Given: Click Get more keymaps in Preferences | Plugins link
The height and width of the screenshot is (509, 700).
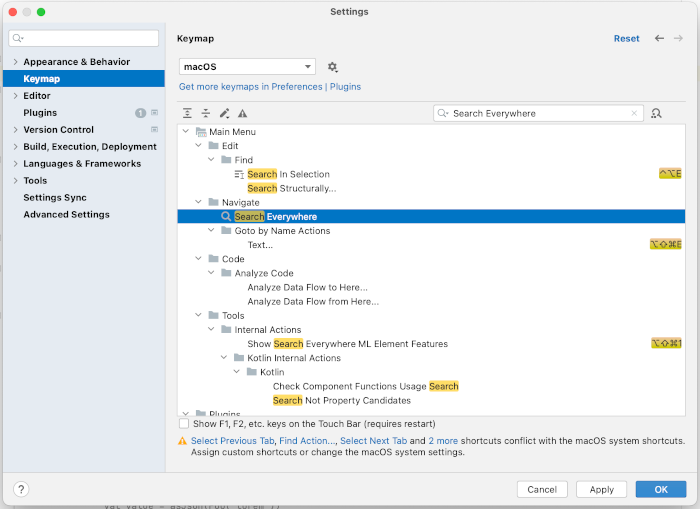Looking at the screenshot, I should (270, 87).
